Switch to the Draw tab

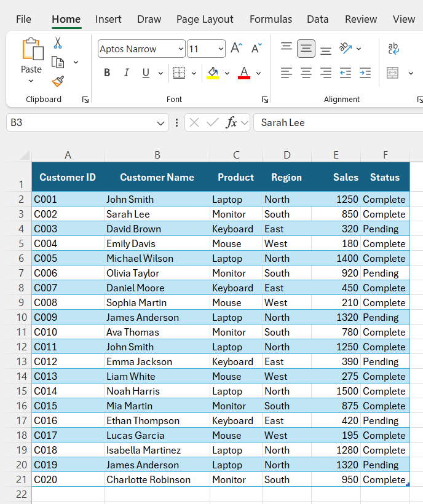coord(149,19)
